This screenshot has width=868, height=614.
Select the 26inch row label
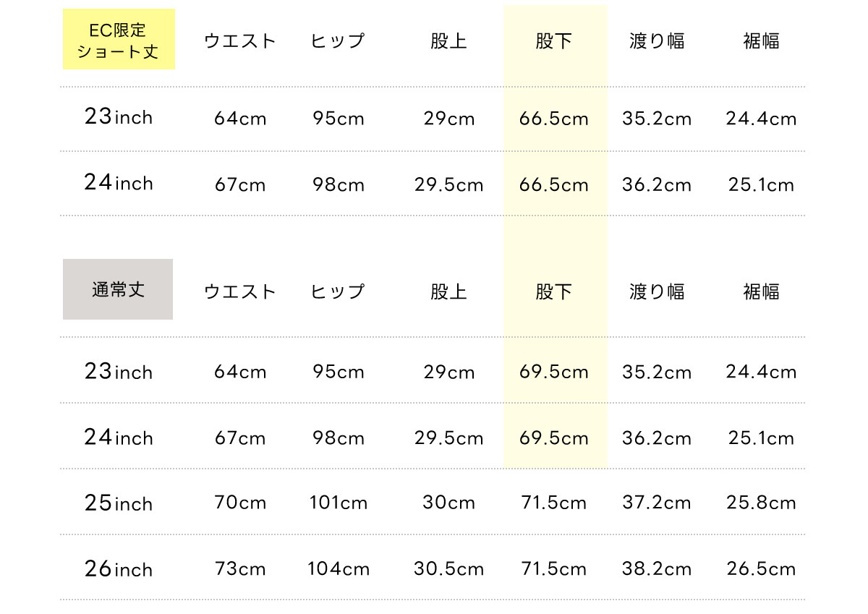(x=119, y=569)
